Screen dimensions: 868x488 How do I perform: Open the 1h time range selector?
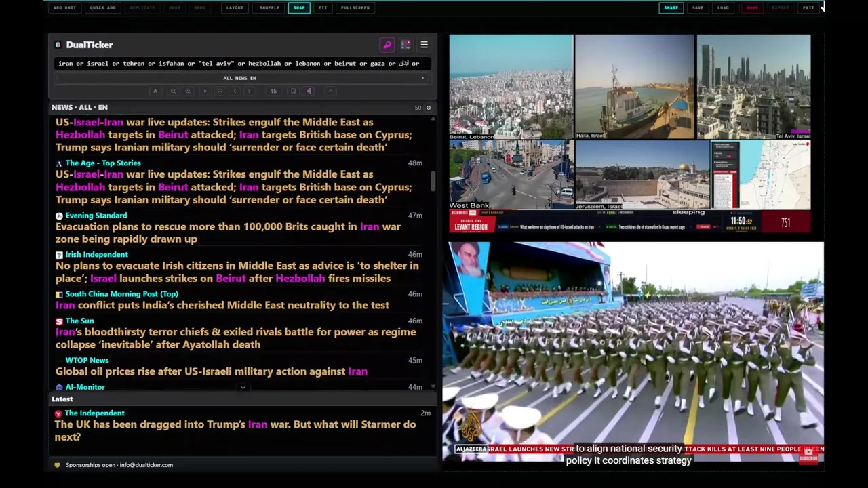pos(273,91)
